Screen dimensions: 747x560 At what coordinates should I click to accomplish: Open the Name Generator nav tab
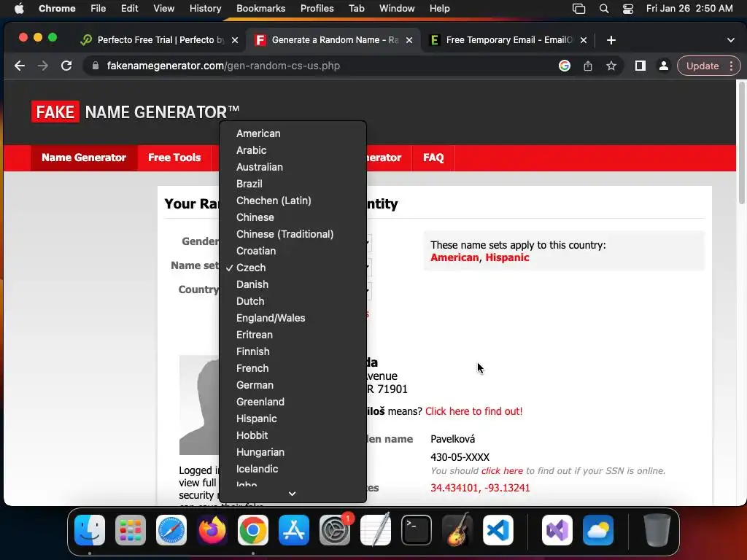coord(84,157)
